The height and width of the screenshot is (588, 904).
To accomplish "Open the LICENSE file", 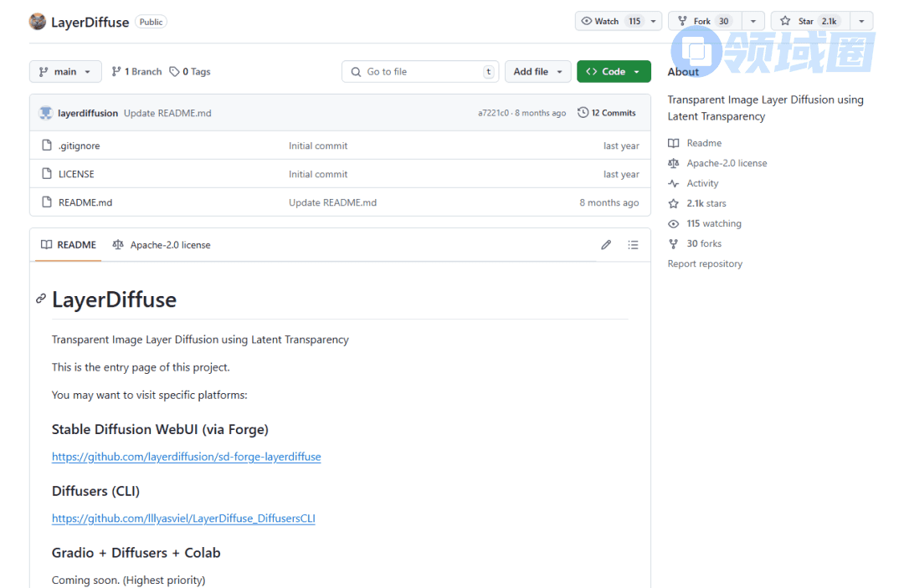I will [76, 174].
